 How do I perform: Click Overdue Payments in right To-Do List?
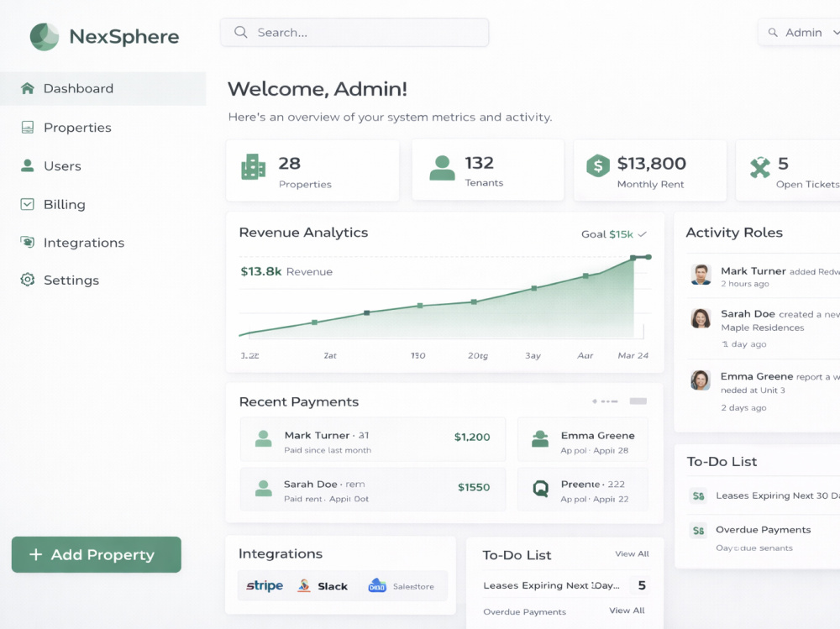(763, 529)
